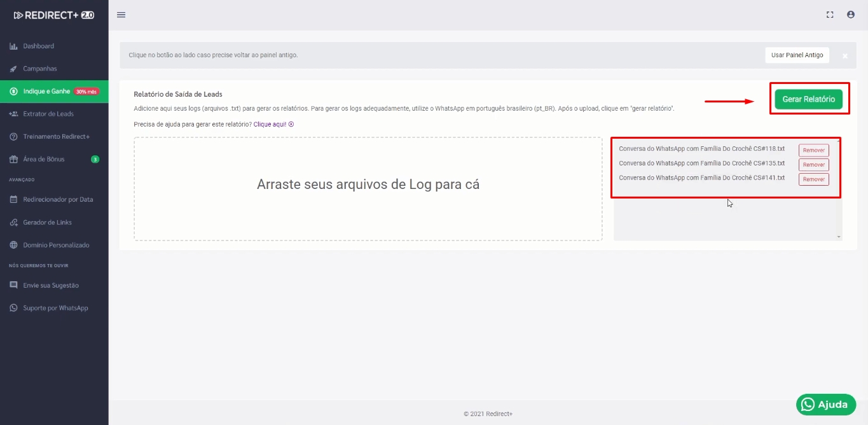Screen dimensions: 868x425
Task: Open the WhatsApp Ajuda chat button
Action: point(825,405)
